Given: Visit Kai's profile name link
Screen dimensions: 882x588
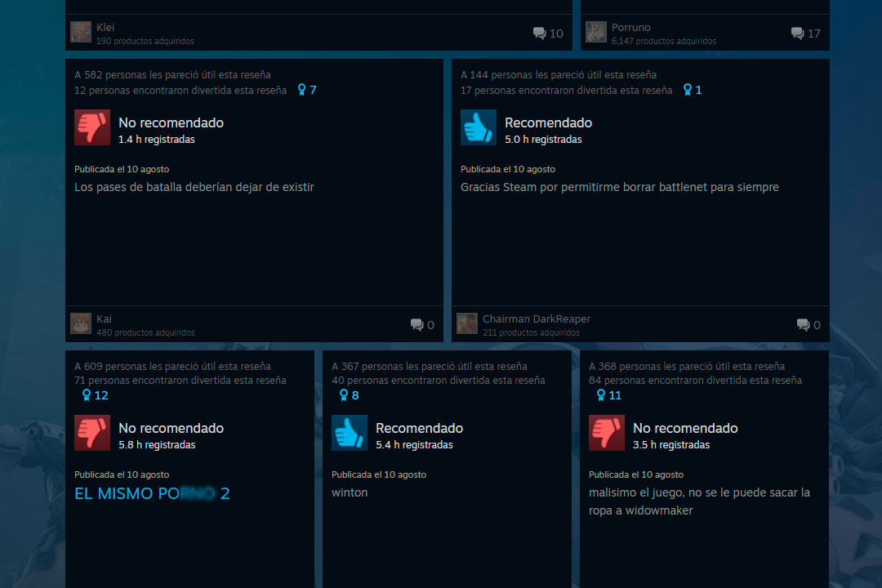Looking at the screenshot, I should 104,318.
